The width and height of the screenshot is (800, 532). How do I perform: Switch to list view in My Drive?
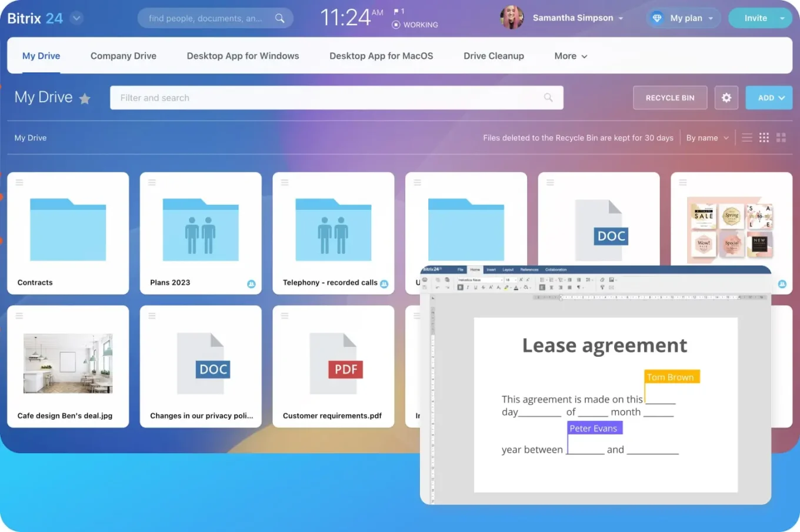click(x=747, y=138)
